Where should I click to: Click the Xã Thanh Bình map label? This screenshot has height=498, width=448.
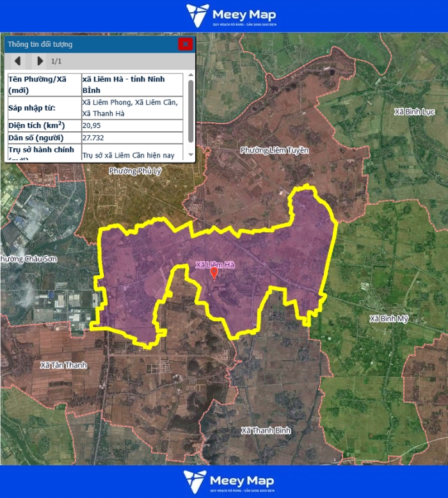pos(266,430)
